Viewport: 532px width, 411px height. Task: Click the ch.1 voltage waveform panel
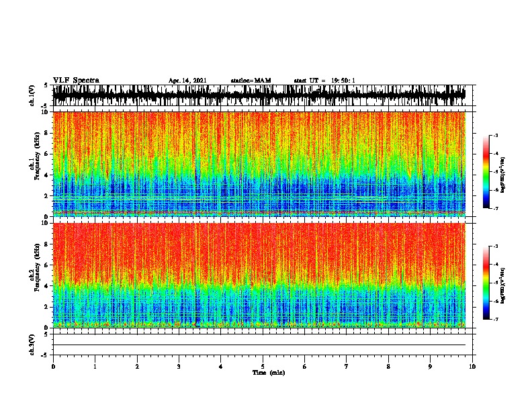click(264, 95)
